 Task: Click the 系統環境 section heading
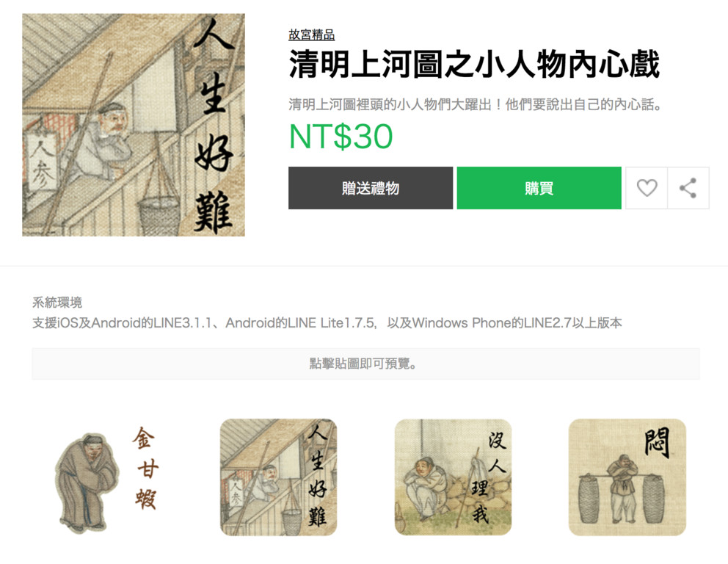57,303
